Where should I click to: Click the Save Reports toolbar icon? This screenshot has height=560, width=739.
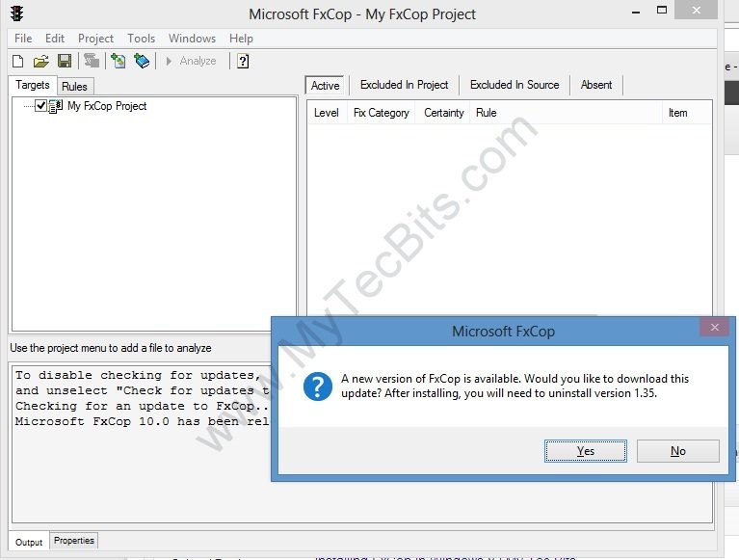click(x=92, y=61)
